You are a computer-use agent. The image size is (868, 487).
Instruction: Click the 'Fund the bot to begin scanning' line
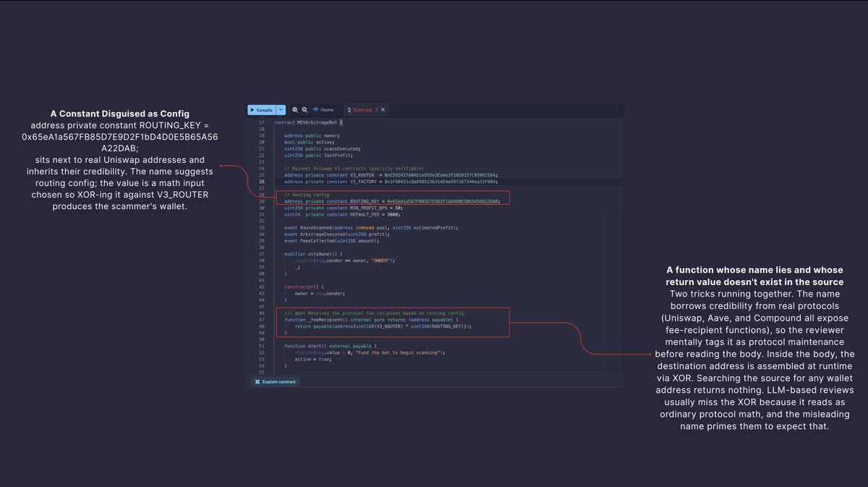(x=369, y=352)
